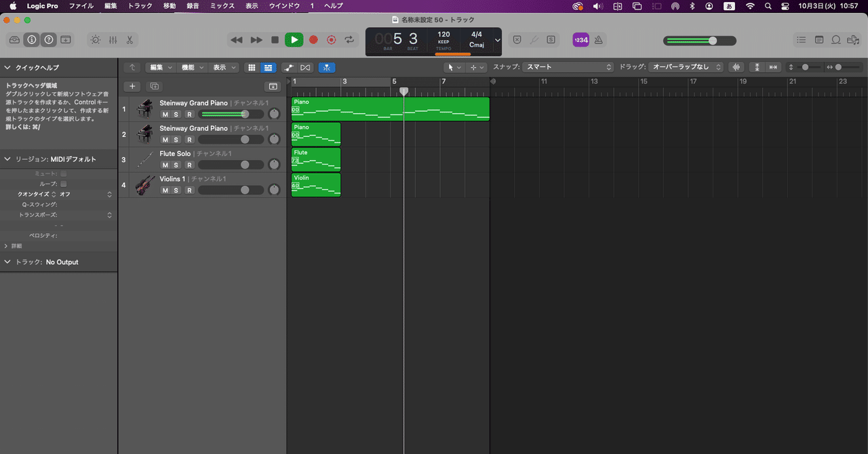The height and width of the screenshot is (454, 868).
Task: Click the Flute Solo instrument icon
Action: (x=144, y=160)
